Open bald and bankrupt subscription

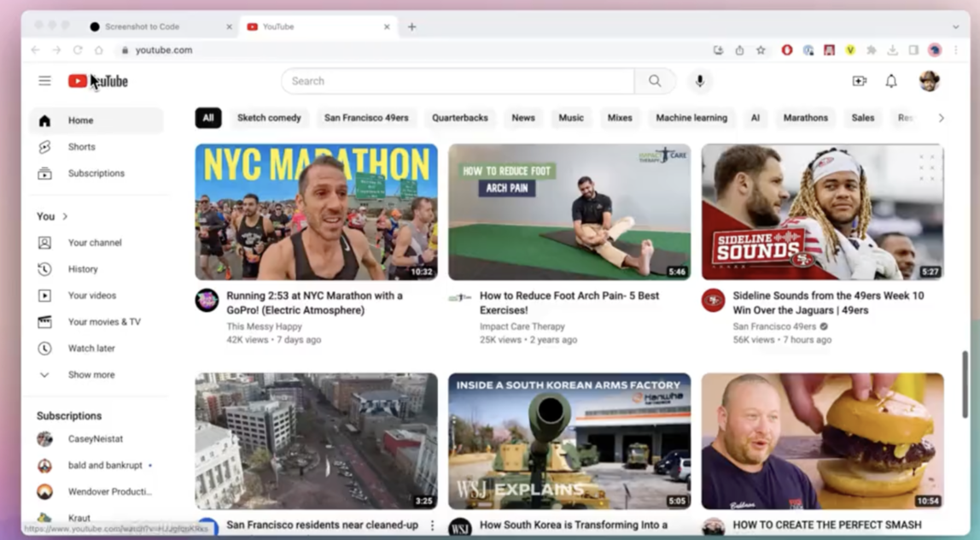pyautogui.click(x=96, y=465)
